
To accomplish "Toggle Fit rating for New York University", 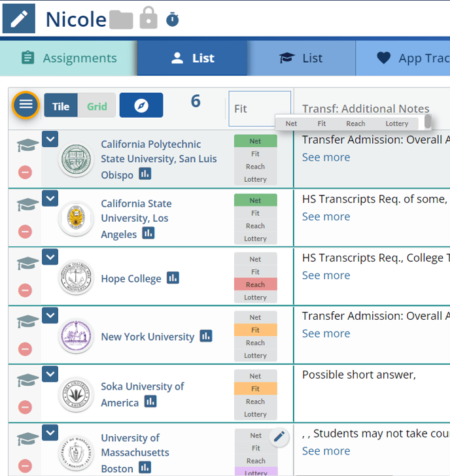I will click(255, 330).
